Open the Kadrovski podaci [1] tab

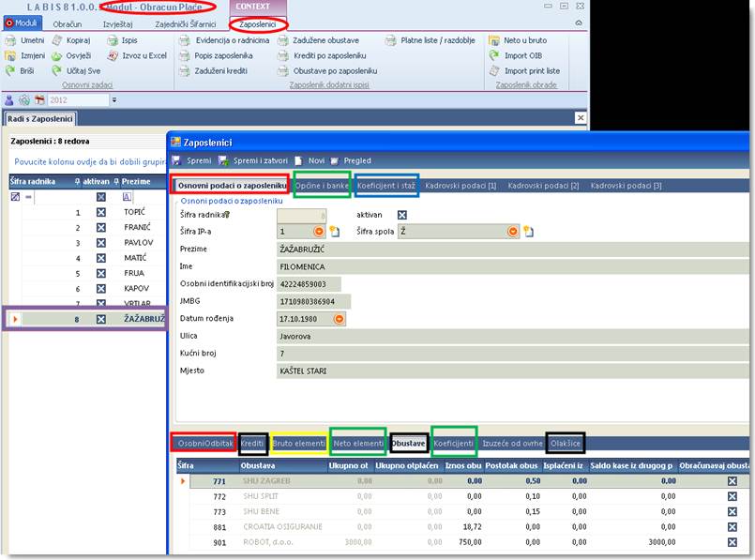coord(461,186)
